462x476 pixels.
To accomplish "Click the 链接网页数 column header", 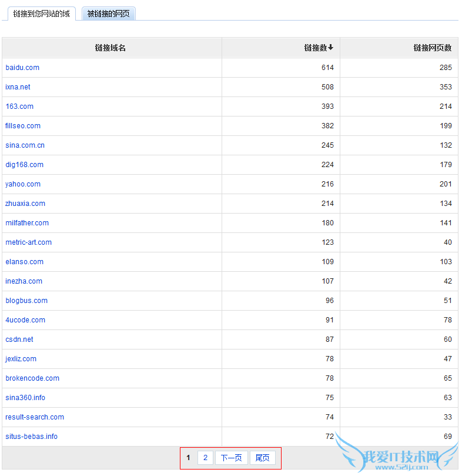I will (x=433, y=48).
